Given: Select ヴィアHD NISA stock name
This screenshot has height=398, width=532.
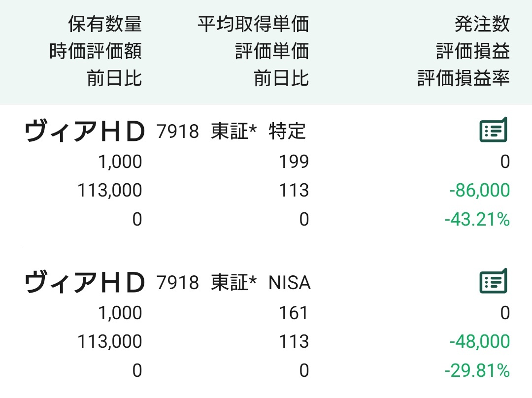Looking at the screenshot, I should click(85, 282).
